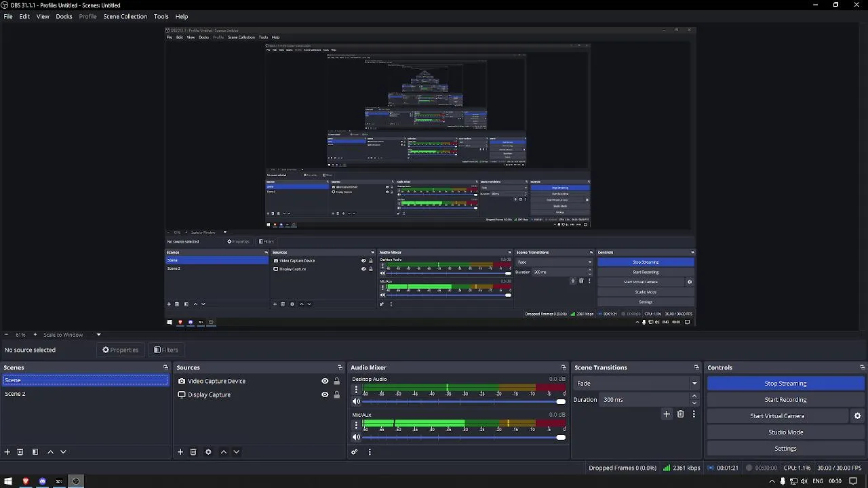Open the Windows notification center icon
Image resolution: width=868 pixels, height=488 pixels.
853,481
